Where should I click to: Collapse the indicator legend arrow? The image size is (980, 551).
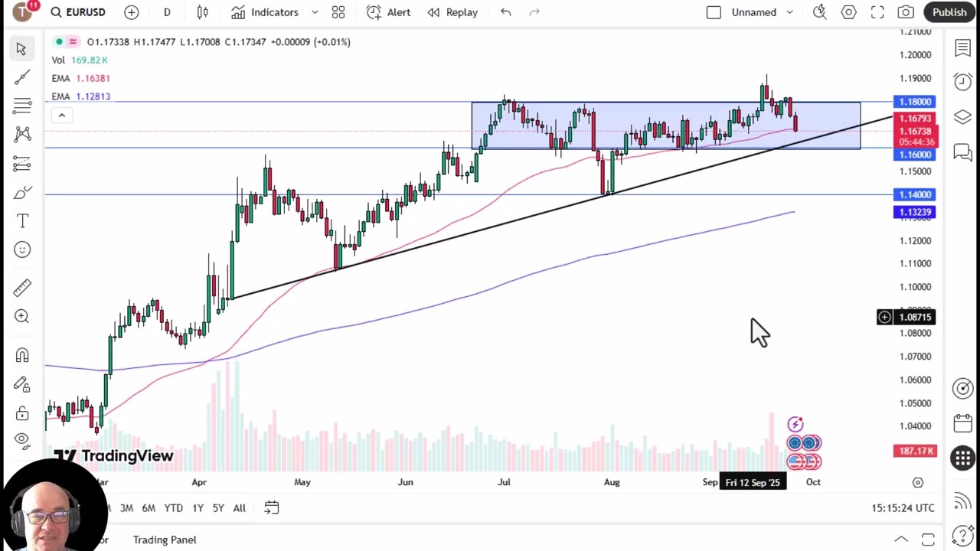coord(62,116)
